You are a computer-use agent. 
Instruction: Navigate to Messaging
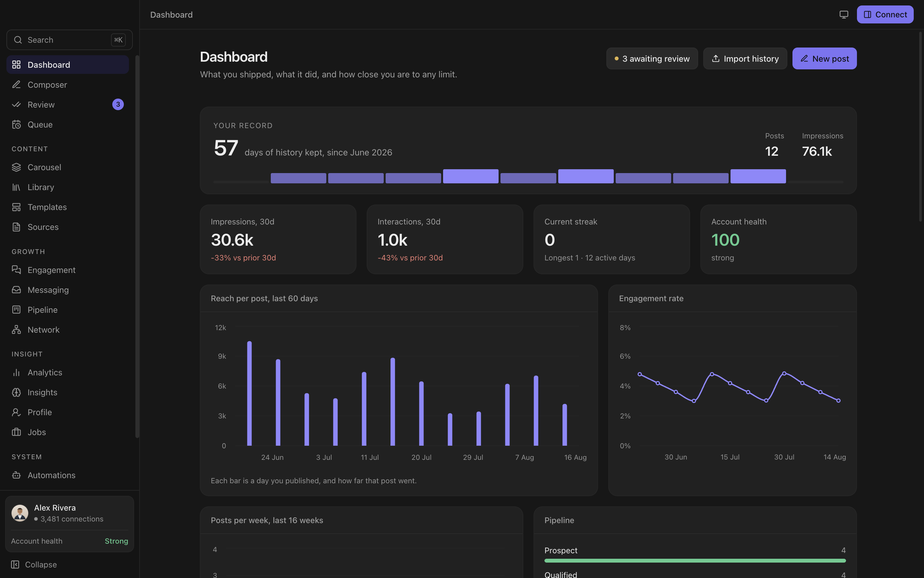(68, 289)
